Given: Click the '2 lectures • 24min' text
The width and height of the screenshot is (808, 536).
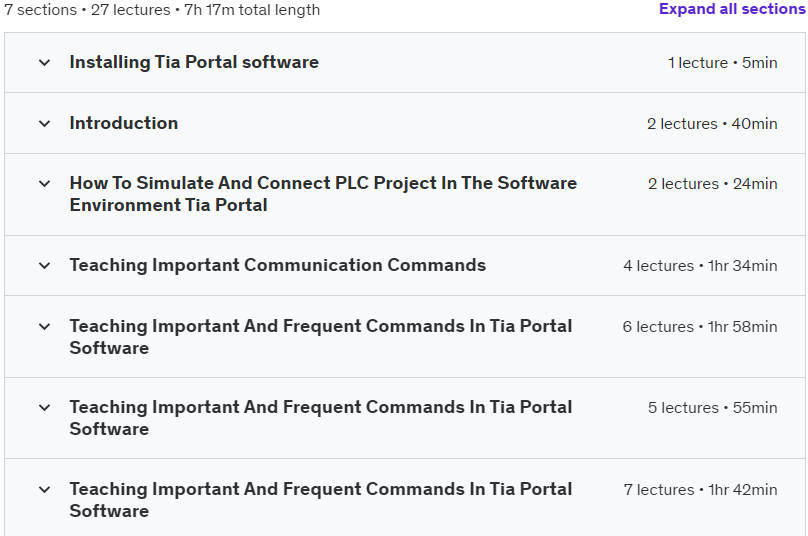Looking at the screenshot, I should click(711, 184).
